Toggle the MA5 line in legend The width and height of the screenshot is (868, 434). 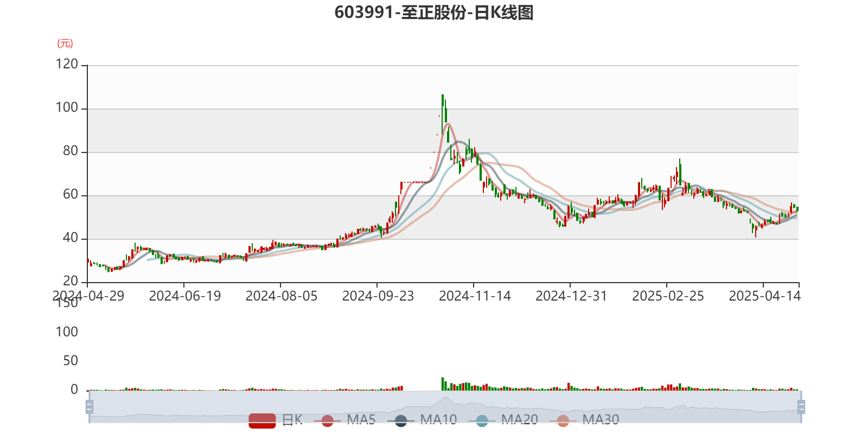(344, 420)
